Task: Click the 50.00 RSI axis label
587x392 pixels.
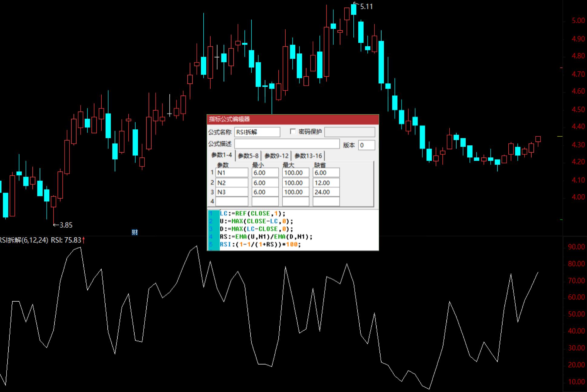Action: (x=576, y=314)
